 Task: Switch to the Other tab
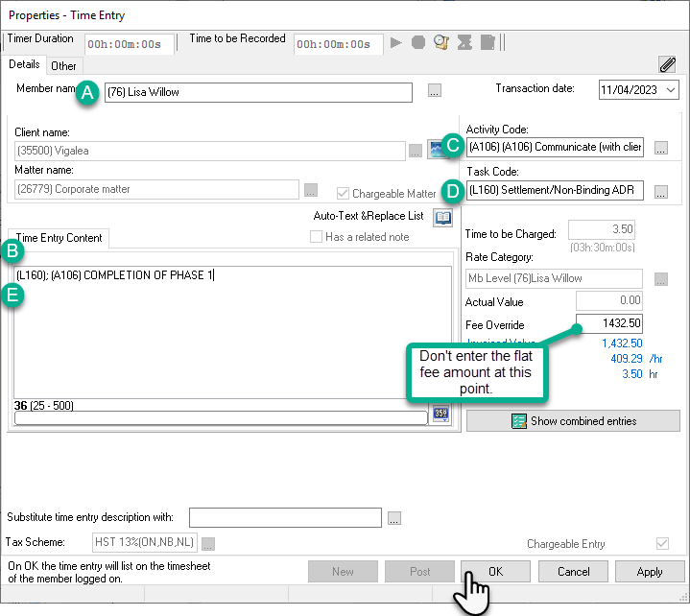coord(63,66)
